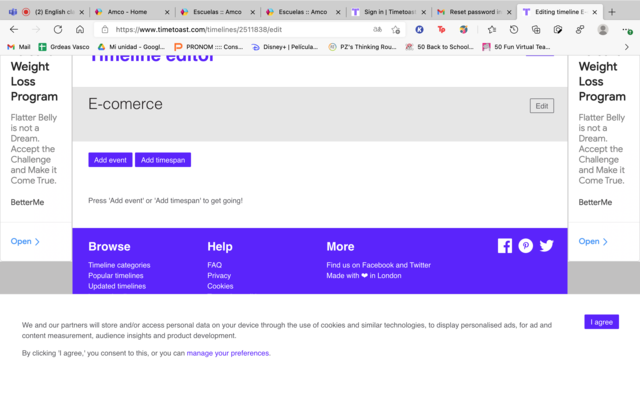Open Timetoast Facebook icon in footer
Viewport: 640px width, 400px height.
click(505, 246)
